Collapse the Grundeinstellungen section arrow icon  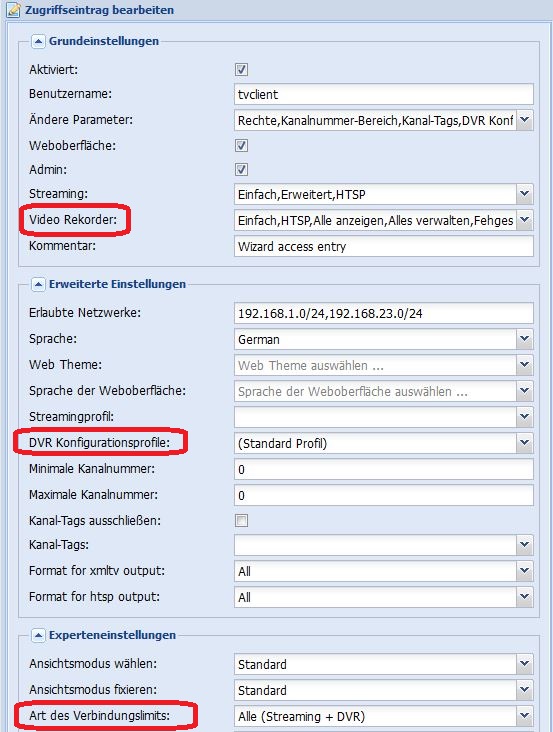pyautogui.click(x=38, y=41)
